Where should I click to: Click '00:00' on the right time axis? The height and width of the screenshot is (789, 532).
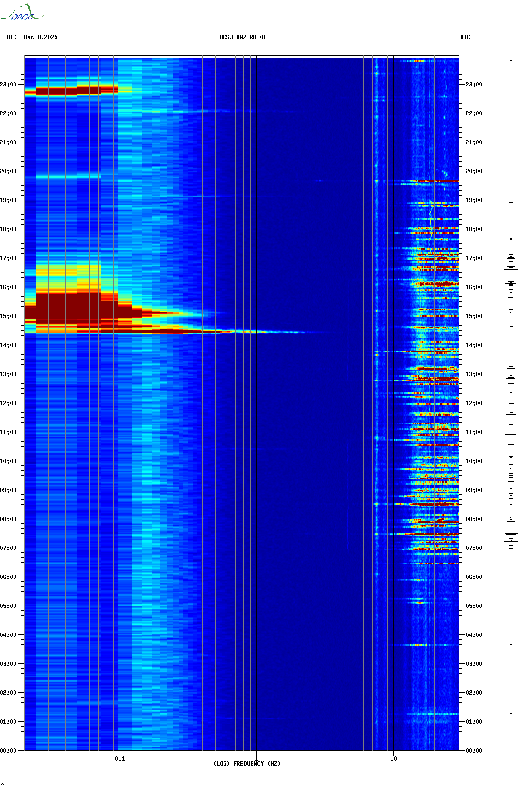pos(474,751)
